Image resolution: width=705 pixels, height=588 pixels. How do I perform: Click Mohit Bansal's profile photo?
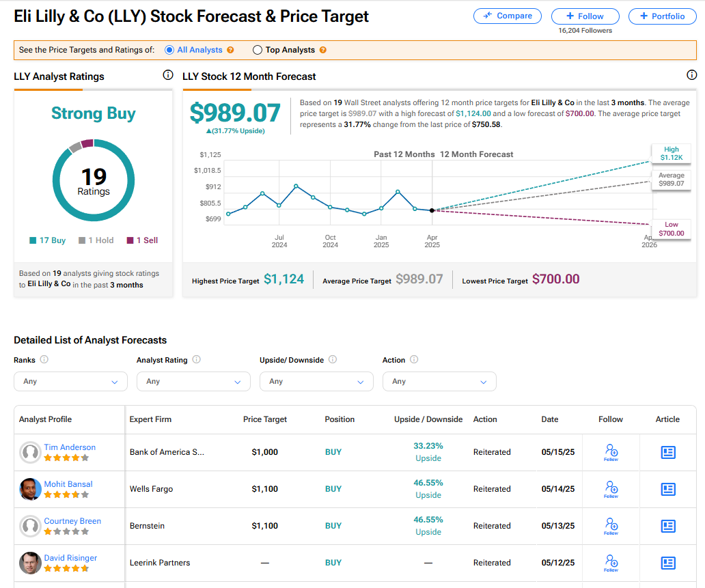(30, 489)
